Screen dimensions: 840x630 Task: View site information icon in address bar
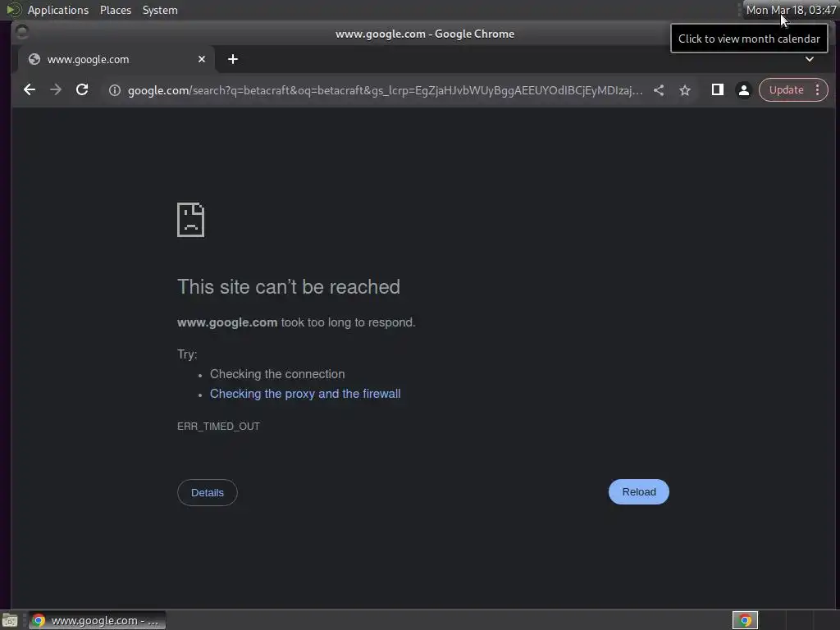pos(115,90)
